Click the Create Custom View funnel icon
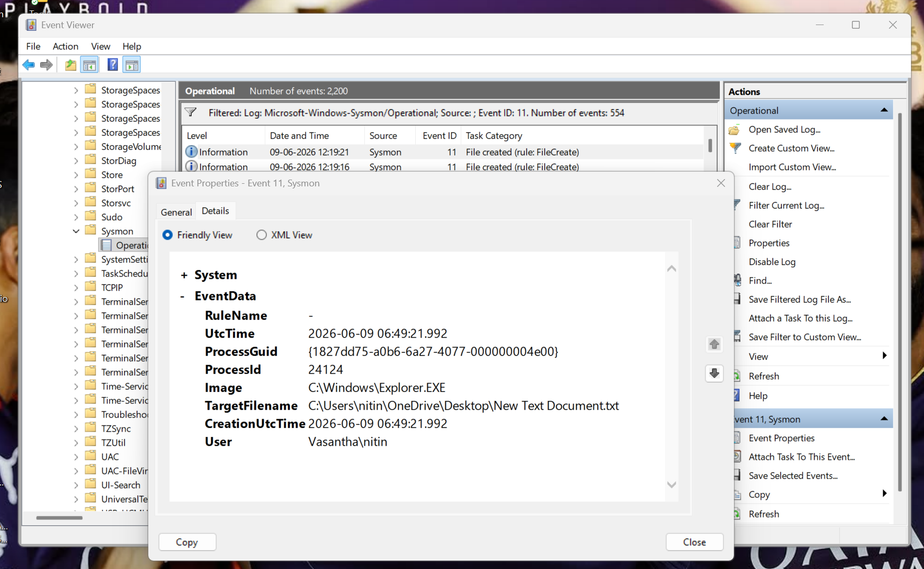This screenshot has height=569, width=924. pyautogui.click(x=735, y=148)
